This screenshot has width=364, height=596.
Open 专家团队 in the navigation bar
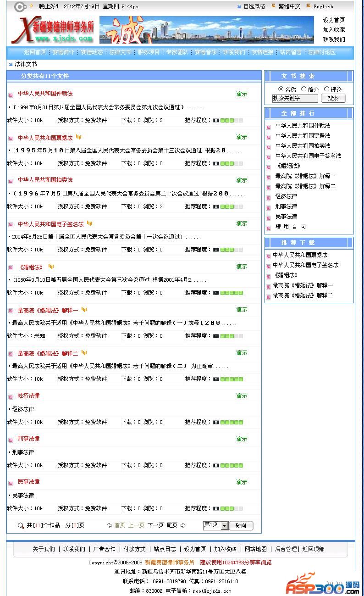(177, 52)
